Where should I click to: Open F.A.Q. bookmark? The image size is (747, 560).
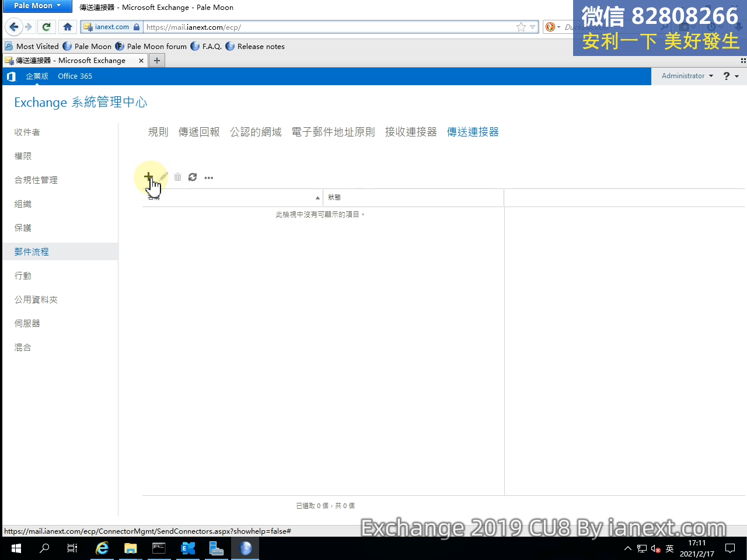(206, 47)
